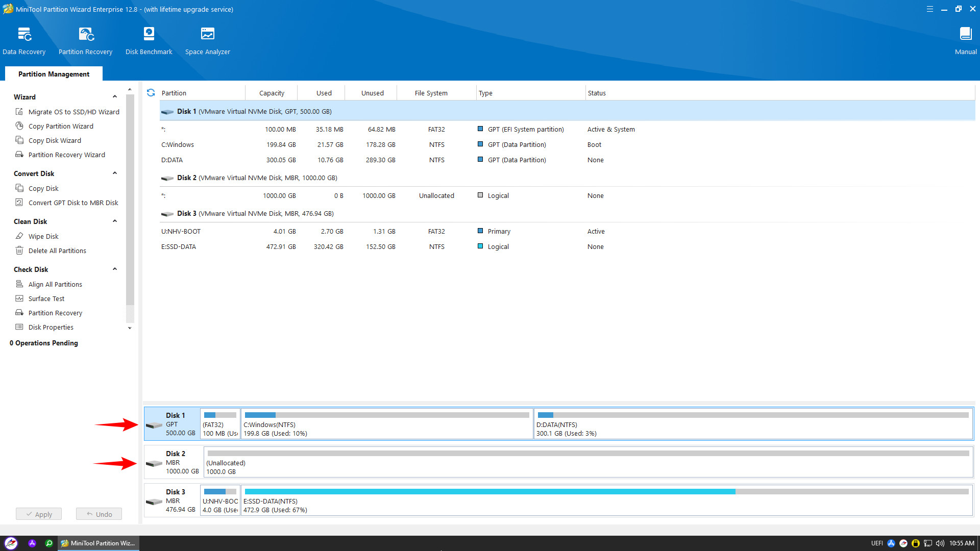Collapse the Convert Disk section

point(115,173)
